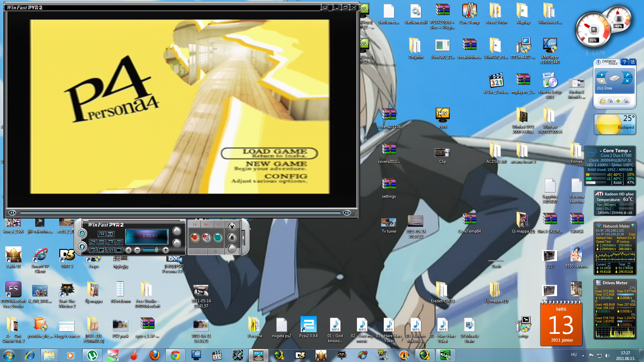
Task: Click the PVR2 volume slider
Action: [x=151, y=250]
